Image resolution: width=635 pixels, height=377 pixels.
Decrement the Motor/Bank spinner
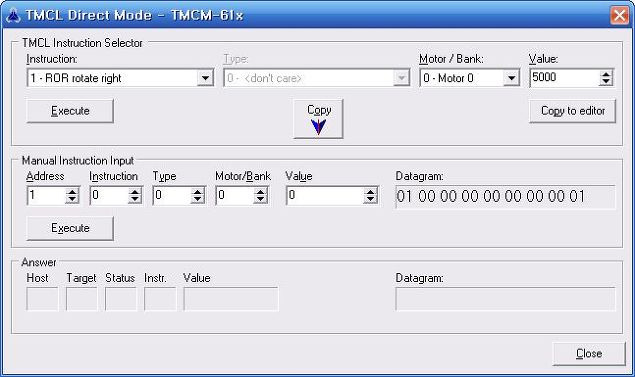point(260,200)
